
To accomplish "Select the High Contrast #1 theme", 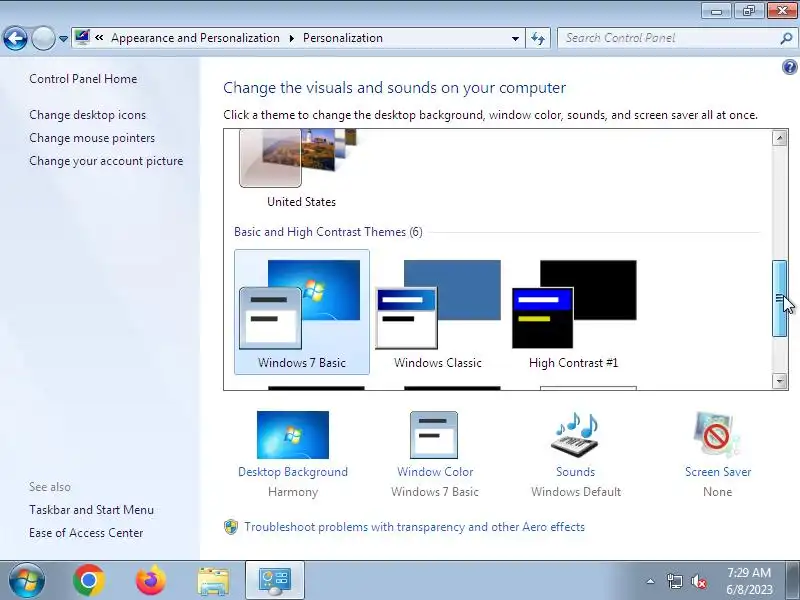I will coord(574,312).
